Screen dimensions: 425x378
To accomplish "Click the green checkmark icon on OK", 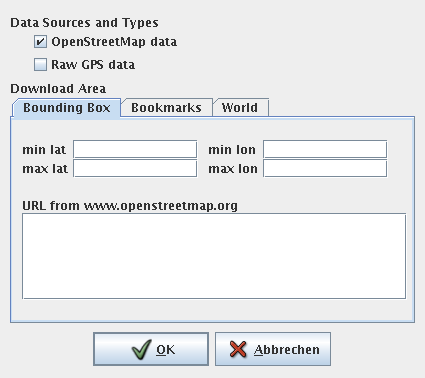I will [x=141, y=349].
